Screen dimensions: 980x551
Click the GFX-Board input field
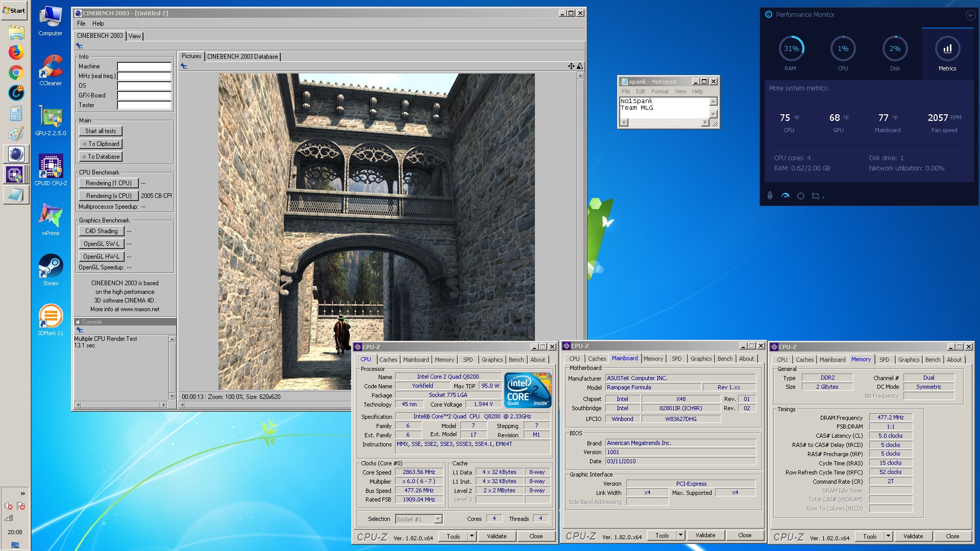[x=144, y=95]
